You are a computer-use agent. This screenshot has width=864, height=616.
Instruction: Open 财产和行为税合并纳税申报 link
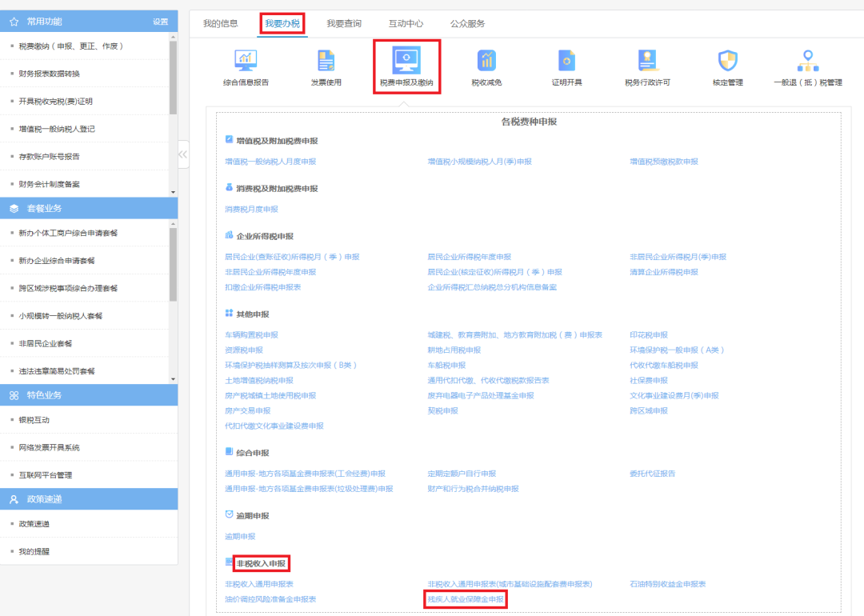pyautogui.click(x=473, y=489)
